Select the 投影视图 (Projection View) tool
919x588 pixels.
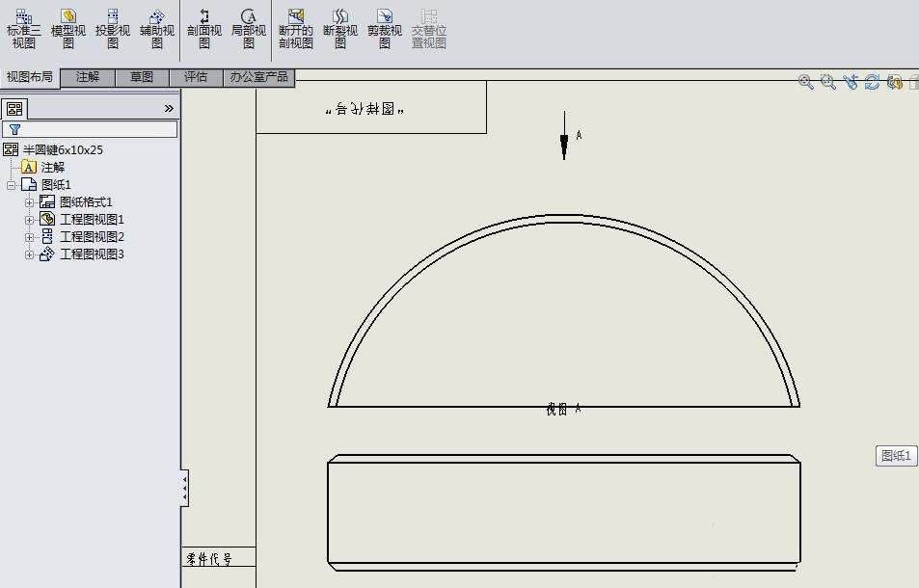(111, 29)
